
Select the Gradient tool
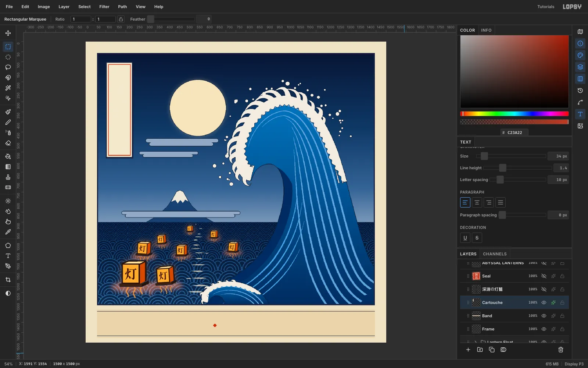(8, 167)
